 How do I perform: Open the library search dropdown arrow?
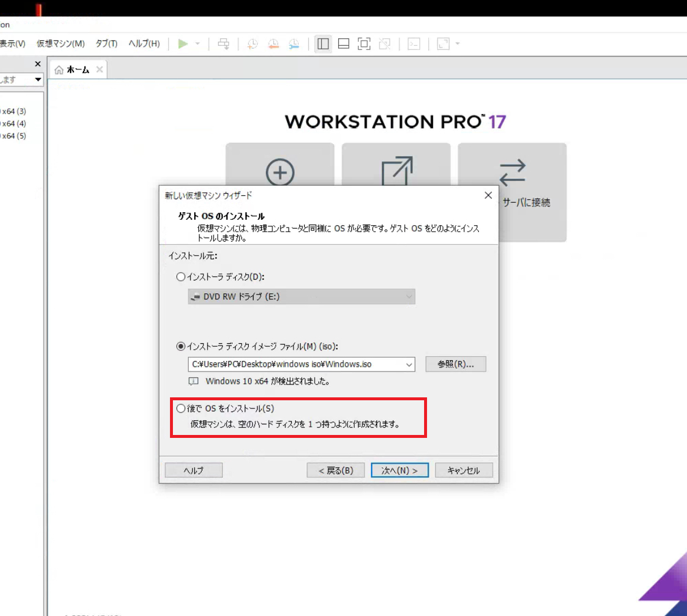coord(38,79)
